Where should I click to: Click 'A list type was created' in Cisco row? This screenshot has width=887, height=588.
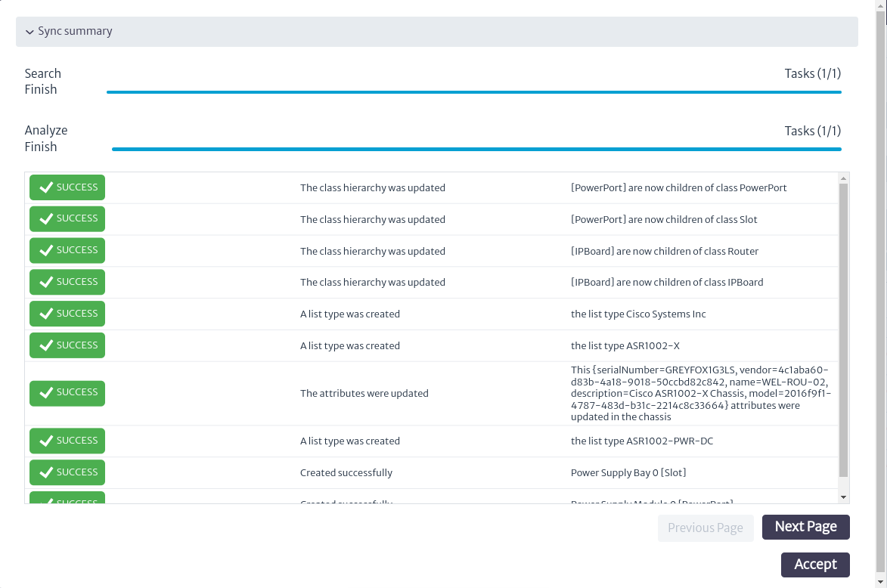tap(349, 314)
